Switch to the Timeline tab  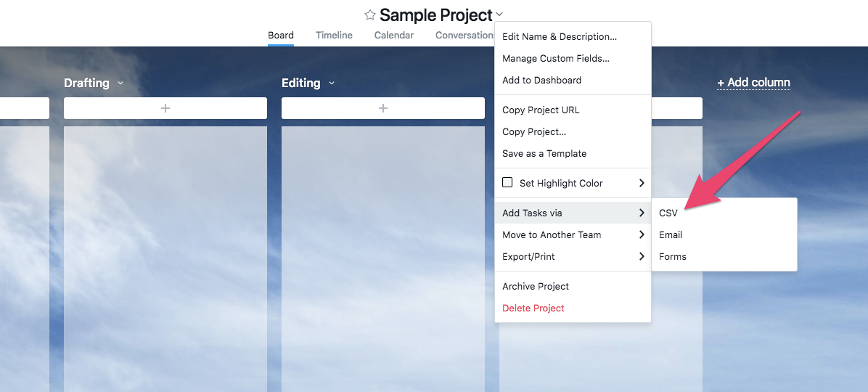coord(334,35)
